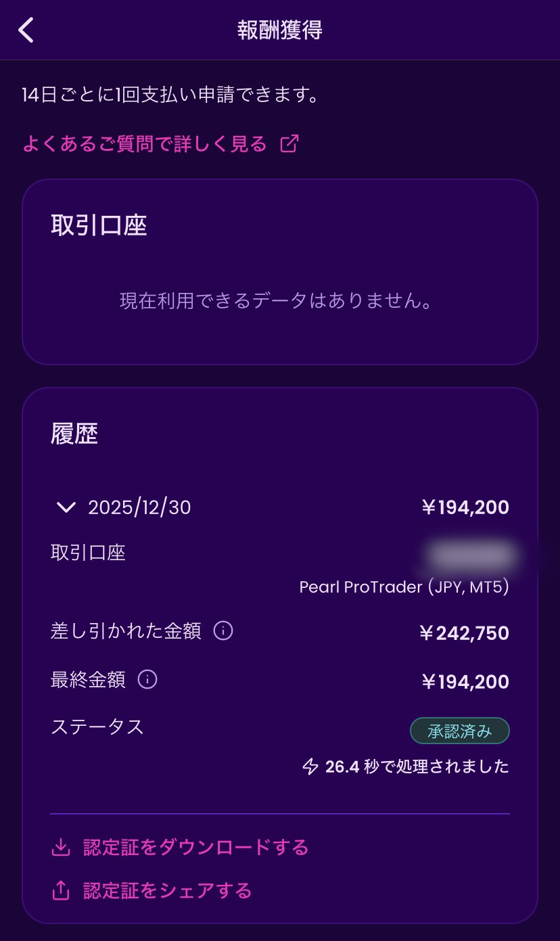
Task: Tap the 承認済み status badge
Action: click(459, 731)
